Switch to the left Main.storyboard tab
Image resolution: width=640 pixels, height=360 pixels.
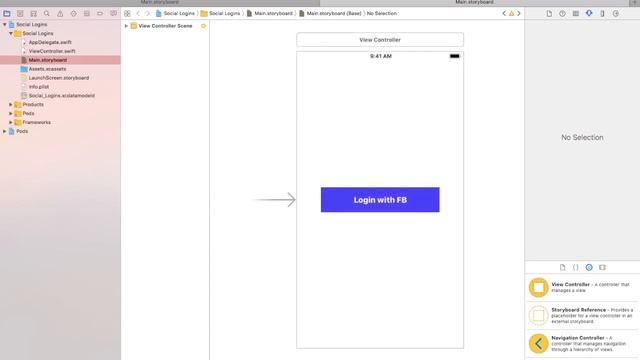pos(160,2)
